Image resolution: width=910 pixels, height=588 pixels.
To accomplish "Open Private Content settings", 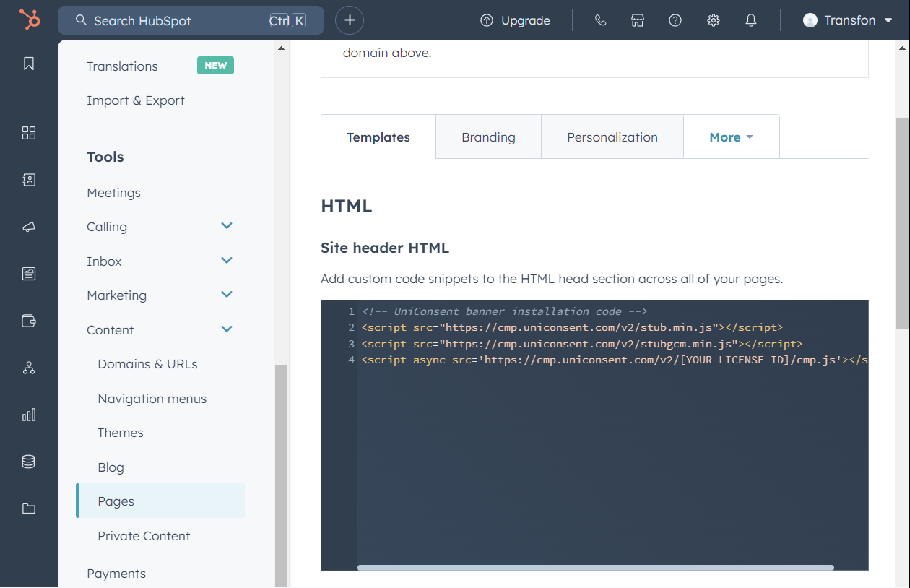I will pyautogui.click(x=144, y=536).
